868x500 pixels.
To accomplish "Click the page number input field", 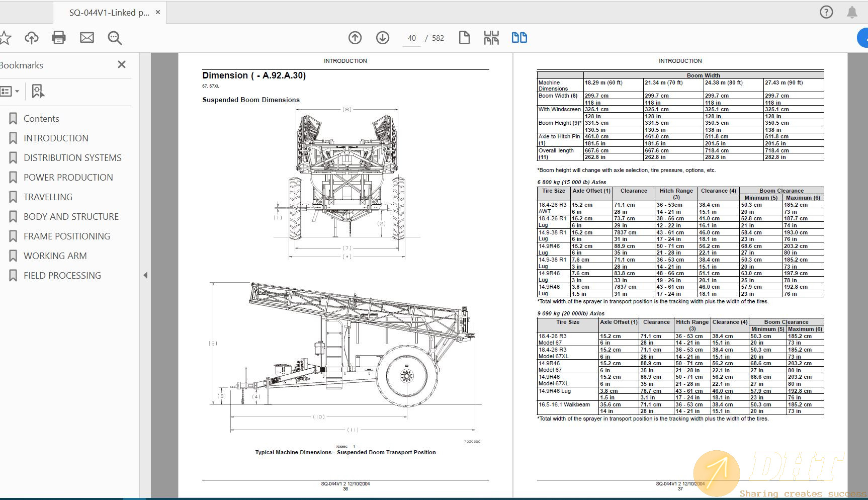I will [x=411, y=38].
